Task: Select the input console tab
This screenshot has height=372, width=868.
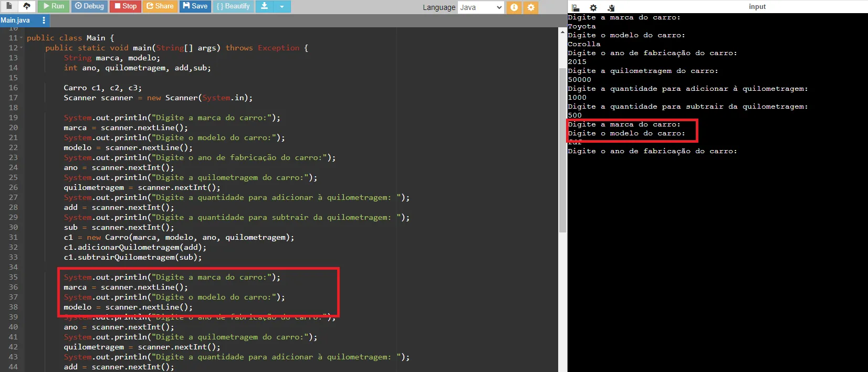Action: [757, 6]
